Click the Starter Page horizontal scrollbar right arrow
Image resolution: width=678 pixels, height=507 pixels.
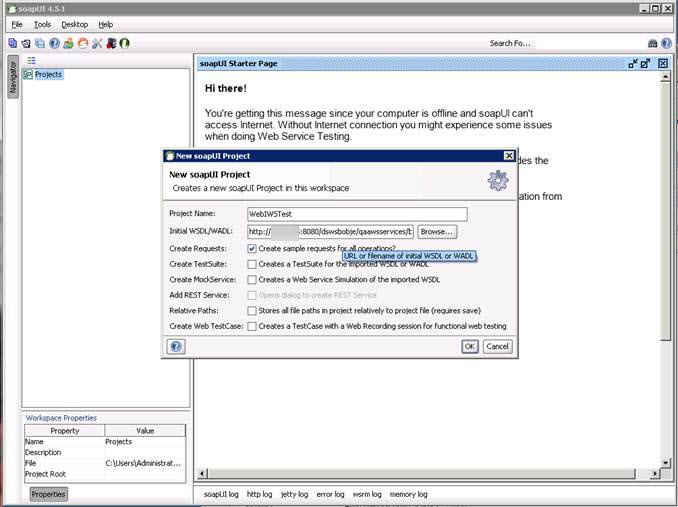(655, 474)
